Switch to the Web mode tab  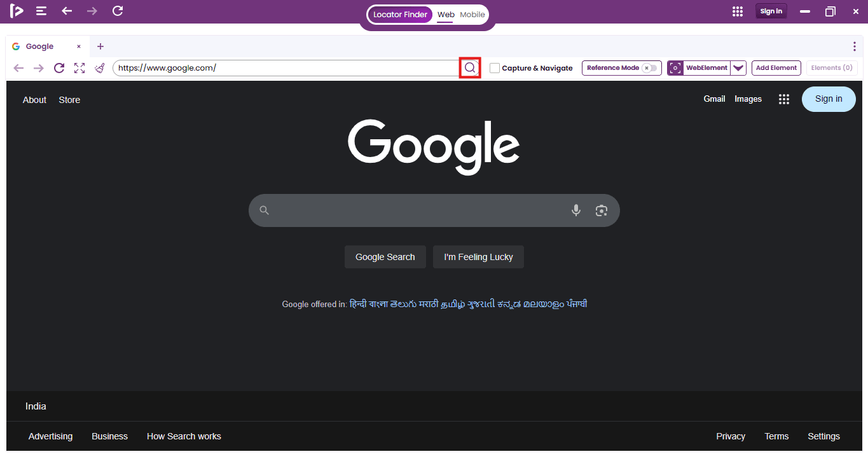446,15
